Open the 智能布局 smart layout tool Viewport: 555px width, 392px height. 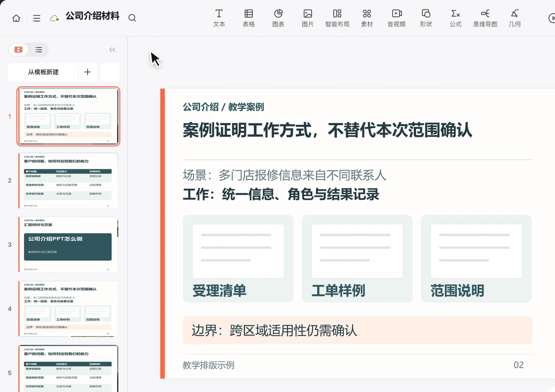click(x=337, y=18)
